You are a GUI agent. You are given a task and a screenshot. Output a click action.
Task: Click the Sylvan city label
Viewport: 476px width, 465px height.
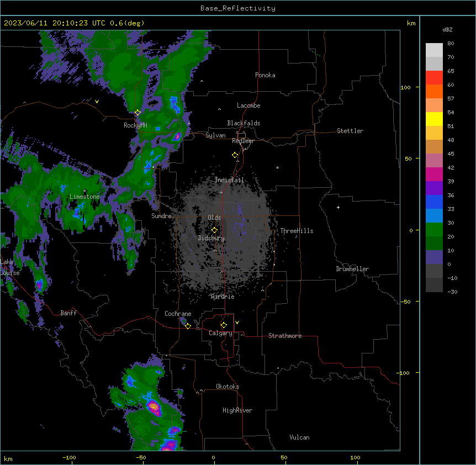tap(215, 135)
